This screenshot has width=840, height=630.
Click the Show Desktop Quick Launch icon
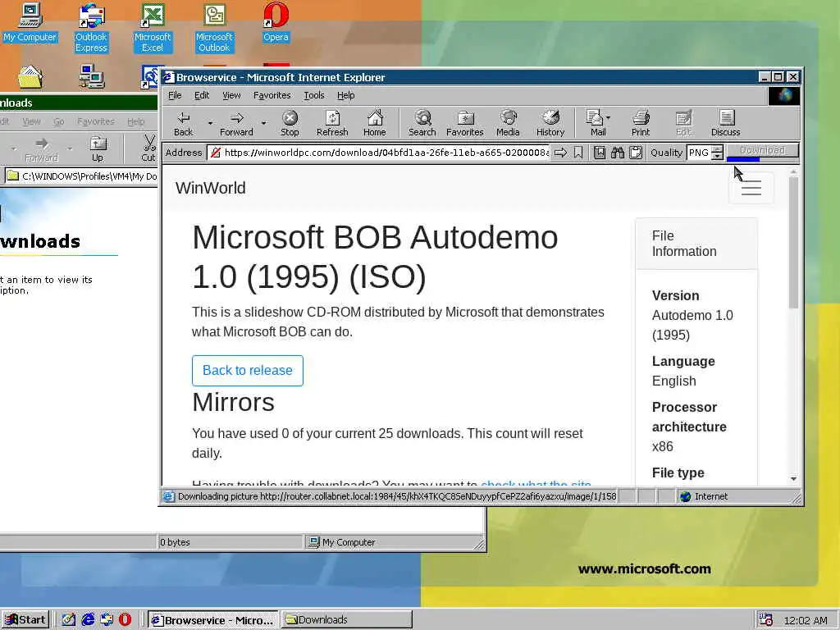click(x=69, y=620)
